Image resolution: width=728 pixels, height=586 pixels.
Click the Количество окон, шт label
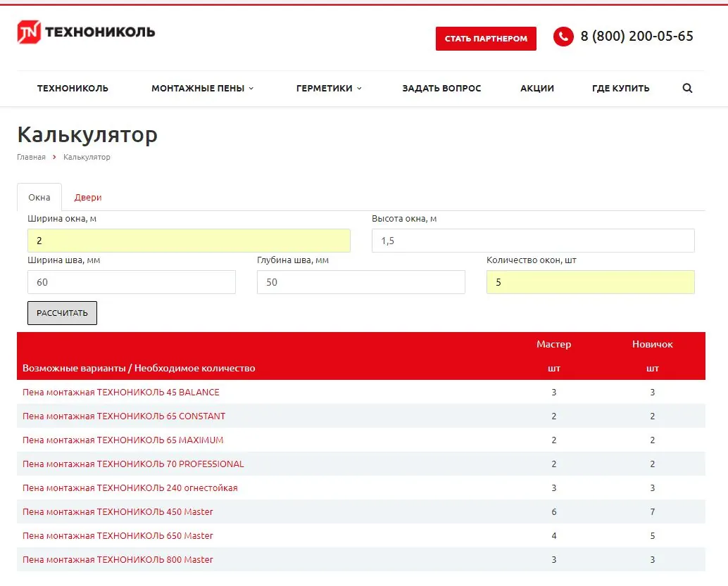tap(531, 260)
